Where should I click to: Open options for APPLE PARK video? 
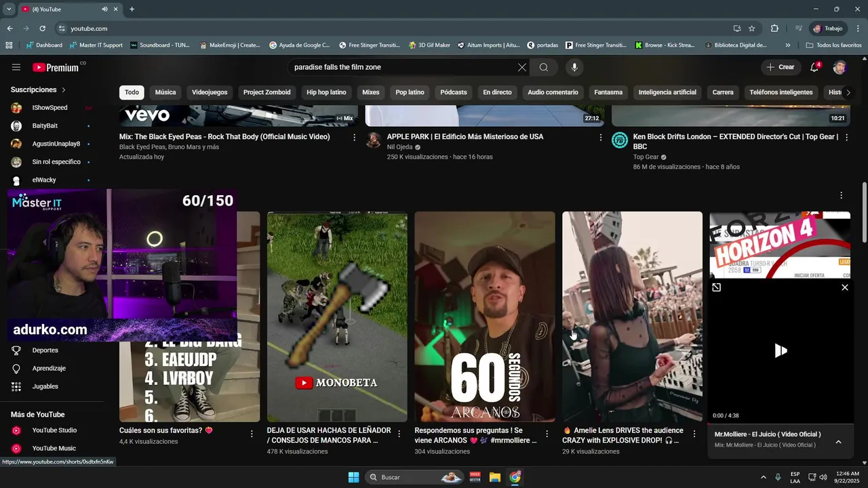point(600,137)
